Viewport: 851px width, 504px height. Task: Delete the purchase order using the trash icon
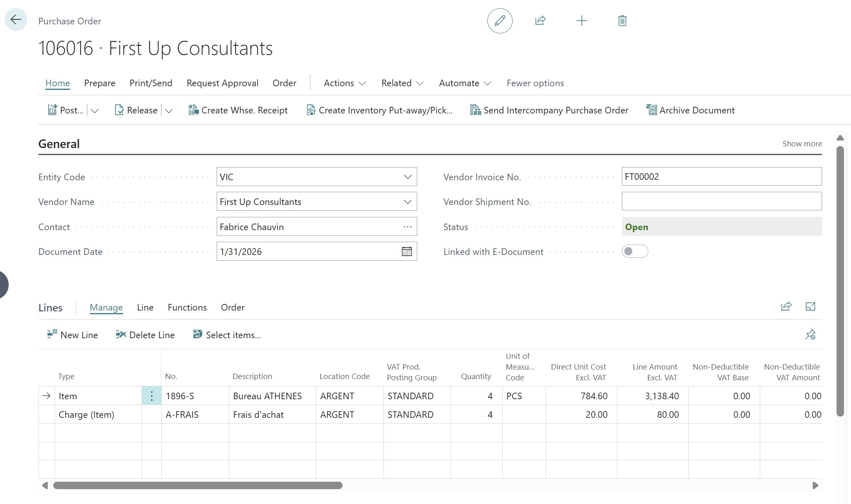pyautogui.click(x=622, y=21)
